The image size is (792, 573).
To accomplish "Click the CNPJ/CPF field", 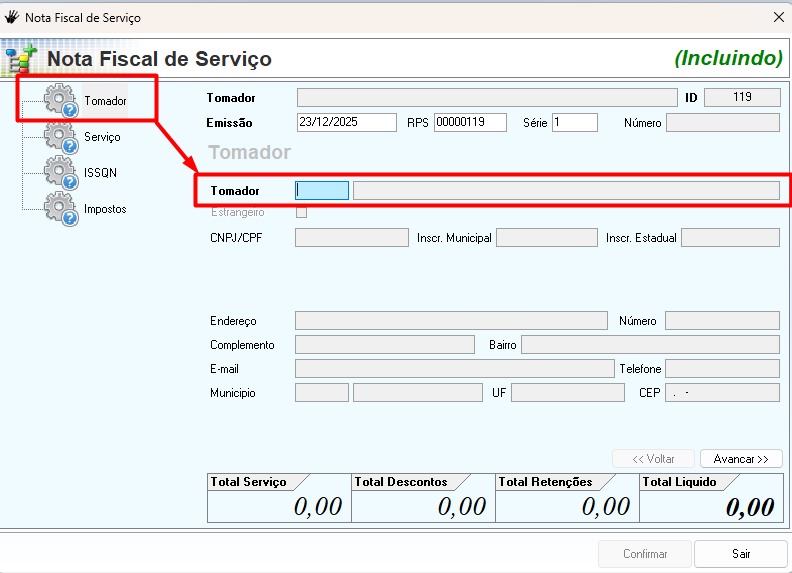I will coord(352,238).
